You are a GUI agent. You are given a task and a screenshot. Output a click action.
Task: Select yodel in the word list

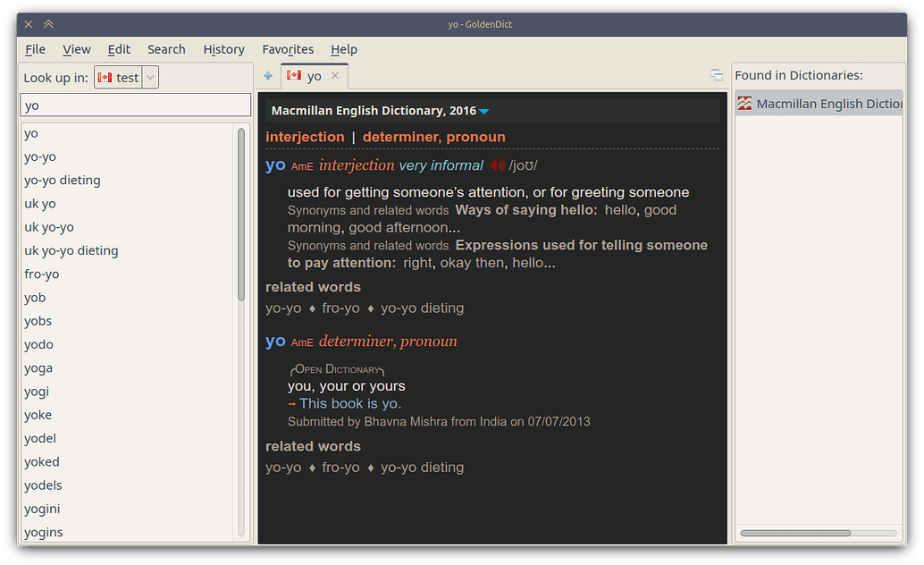pos(39,438)
